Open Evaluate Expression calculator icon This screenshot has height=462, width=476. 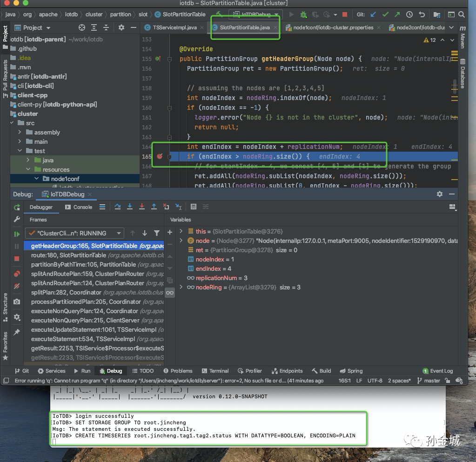[x=194, y=207]
